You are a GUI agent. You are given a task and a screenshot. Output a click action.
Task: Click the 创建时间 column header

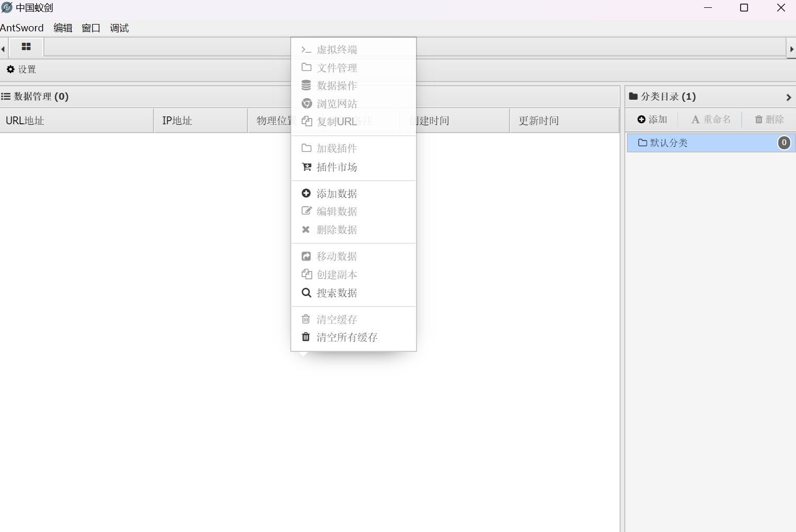454,121
